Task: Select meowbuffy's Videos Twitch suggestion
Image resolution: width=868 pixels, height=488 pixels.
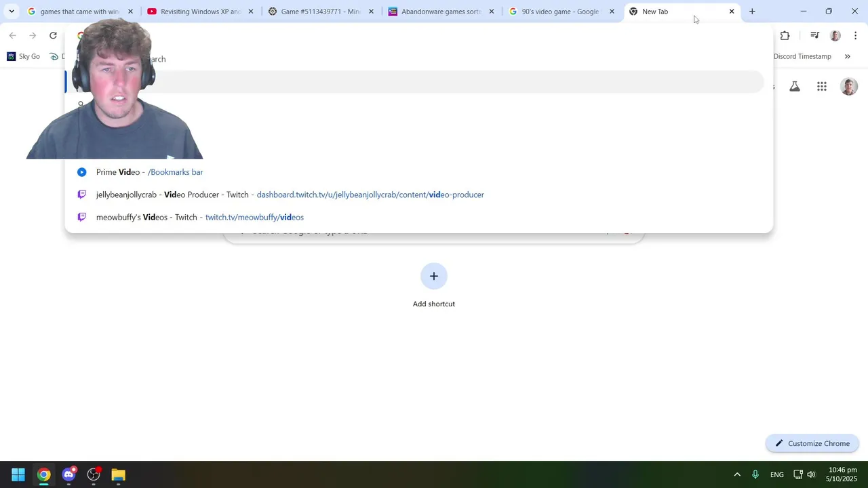Action: pyautogui.click(x=418, y=217)
